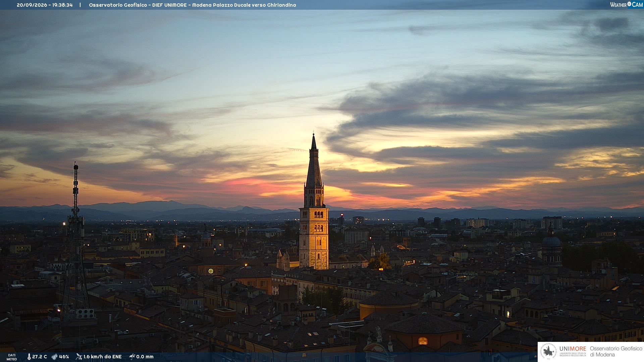The height and width of the screenshot is (362, 644).
Task: Click the humidity water drops icon
Action: (54, 357)
